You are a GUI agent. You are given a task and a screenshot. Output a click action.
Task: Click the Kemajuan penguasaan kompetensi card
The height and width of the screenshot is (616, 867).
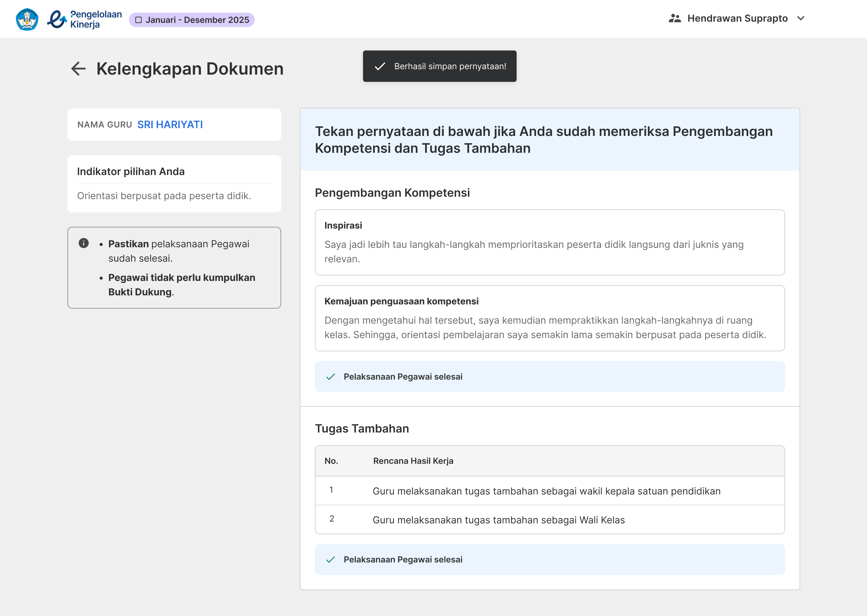pyautogui.click(x=550, y=318)
